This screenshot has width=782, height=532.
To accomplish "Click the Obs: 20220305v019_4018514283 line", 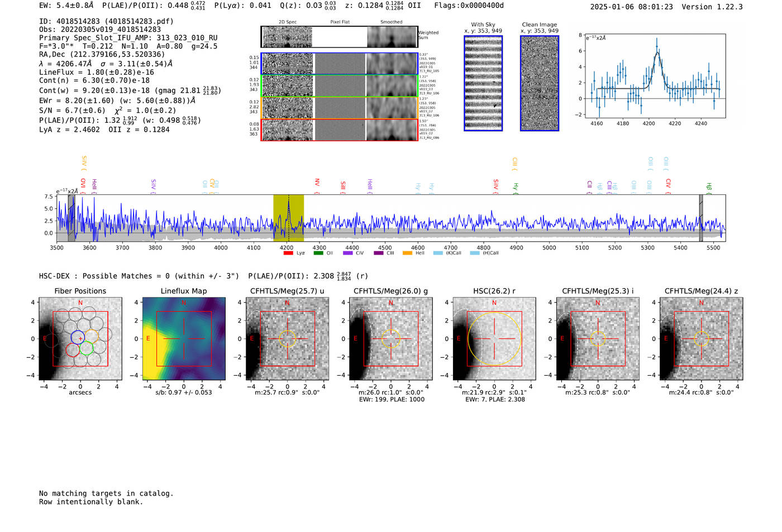I will 100,30.
